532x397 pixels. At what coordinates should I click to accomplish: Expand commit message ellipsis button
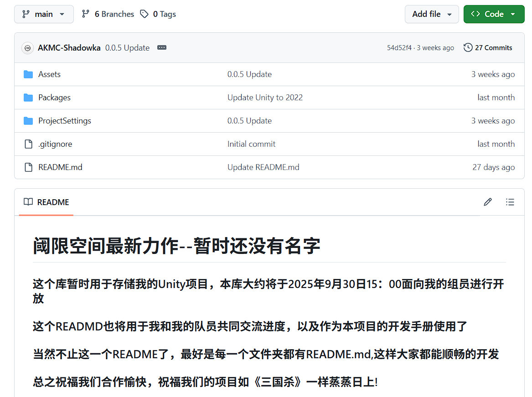[162, 48]
